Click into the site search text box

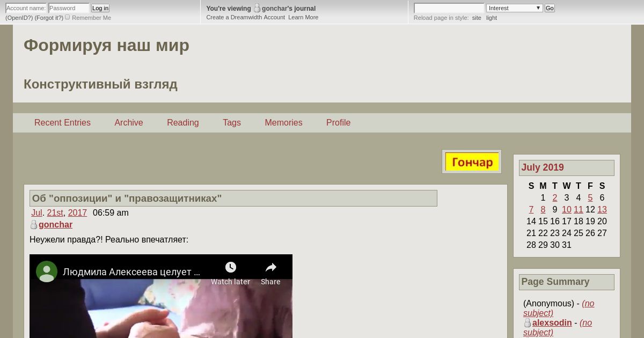pyautogui.click(x=449, y=8)
